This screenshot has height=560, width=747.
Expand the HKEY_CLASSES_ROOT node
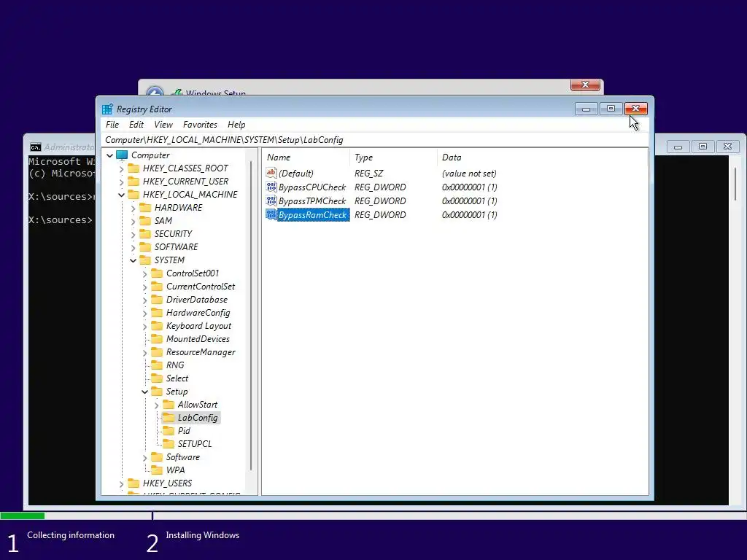coord(122,168)
